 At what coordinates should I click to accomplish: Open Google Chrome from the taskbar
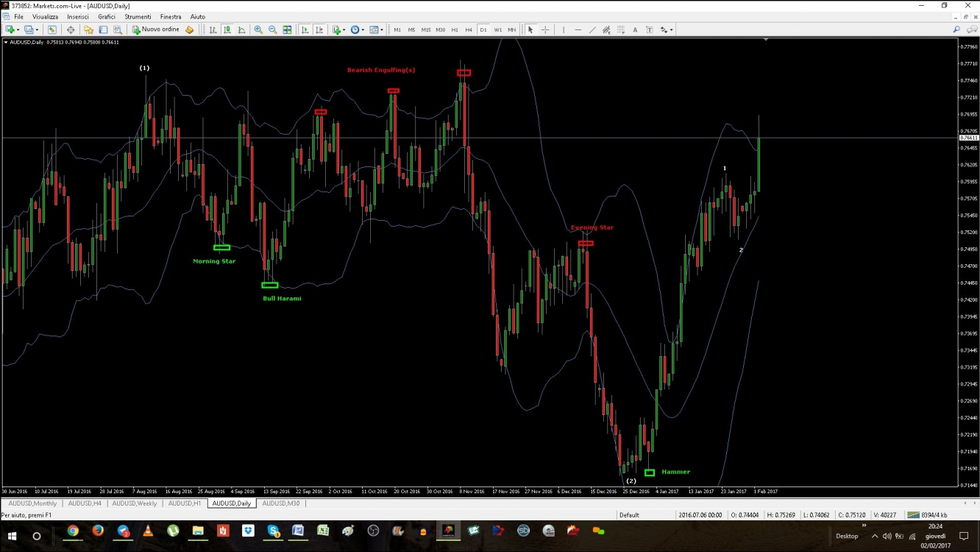coord(73,531)
